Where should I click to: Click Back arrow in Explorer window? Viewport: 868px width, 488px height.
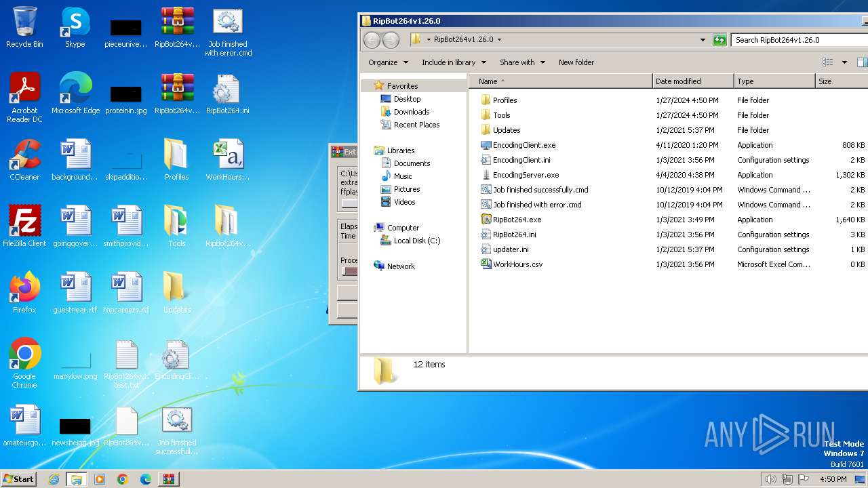tap(372, 40)
